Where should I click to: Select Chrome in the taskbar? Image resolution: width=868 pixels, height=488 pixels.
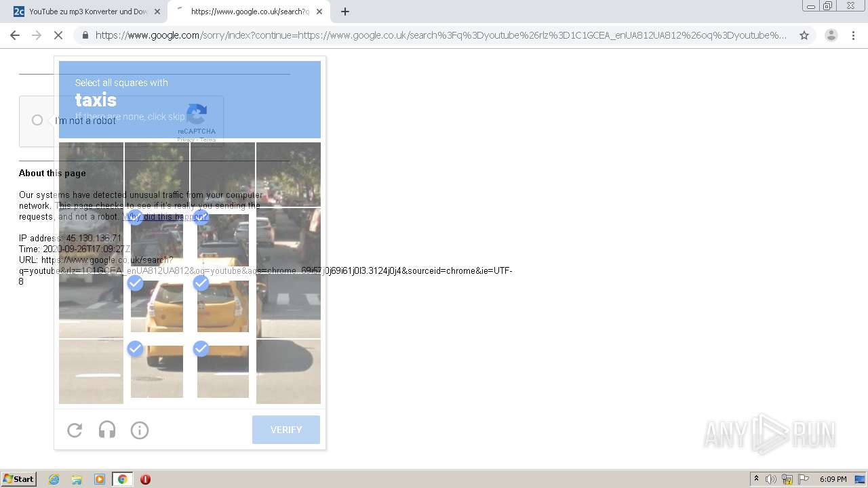[122, 479]
